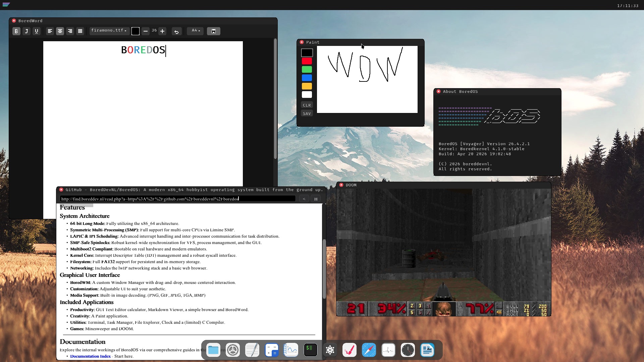
Task: Click the 'System Architecture' heading
Action: coord(85,216)
